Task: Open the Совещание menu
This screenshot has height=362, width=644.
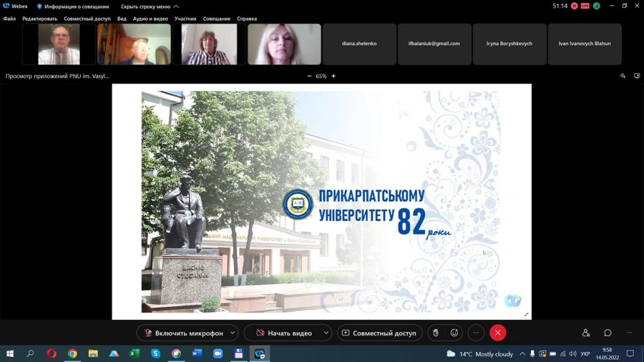Action: point(216,19)
